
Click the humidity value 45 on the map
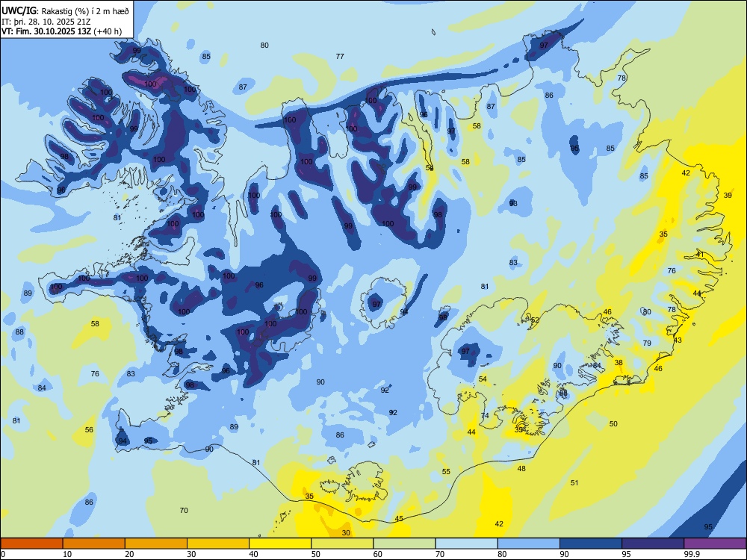[399, 518]
